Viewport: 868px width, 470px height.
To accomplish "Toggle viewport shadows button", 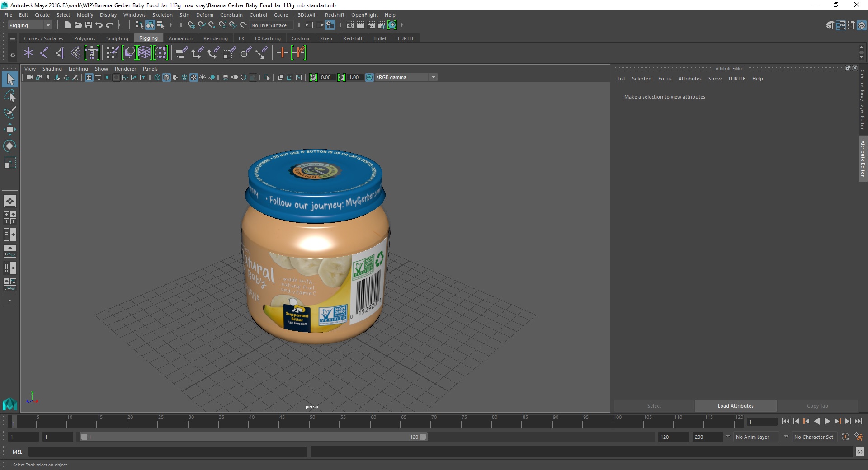I will tap(212, 77).
